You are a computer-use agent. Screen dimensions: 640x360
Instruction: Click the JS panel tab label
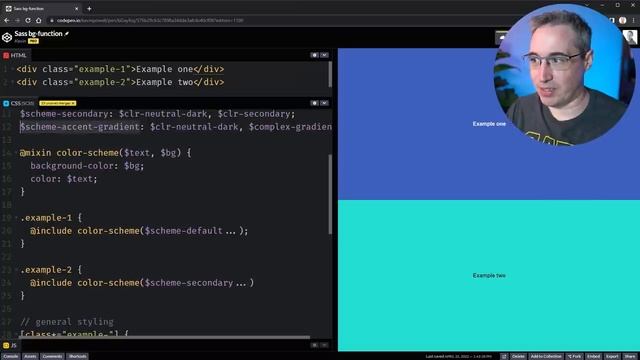point(10,345)
